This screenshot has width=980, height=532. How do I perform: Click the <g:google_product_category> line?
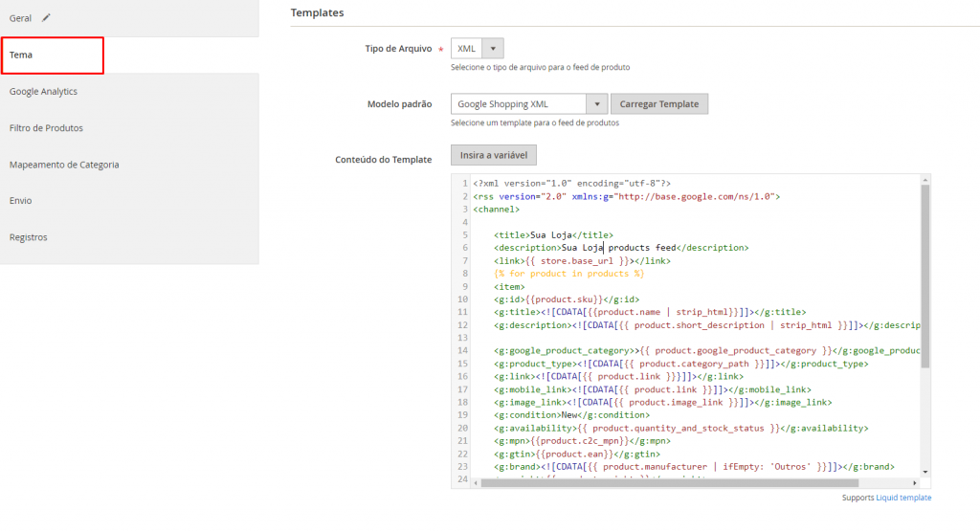706,351
